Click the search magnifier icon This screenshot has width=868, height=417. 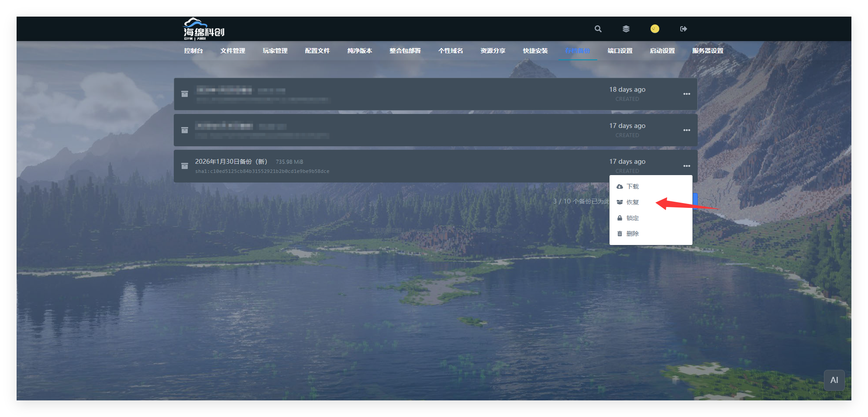598,29
